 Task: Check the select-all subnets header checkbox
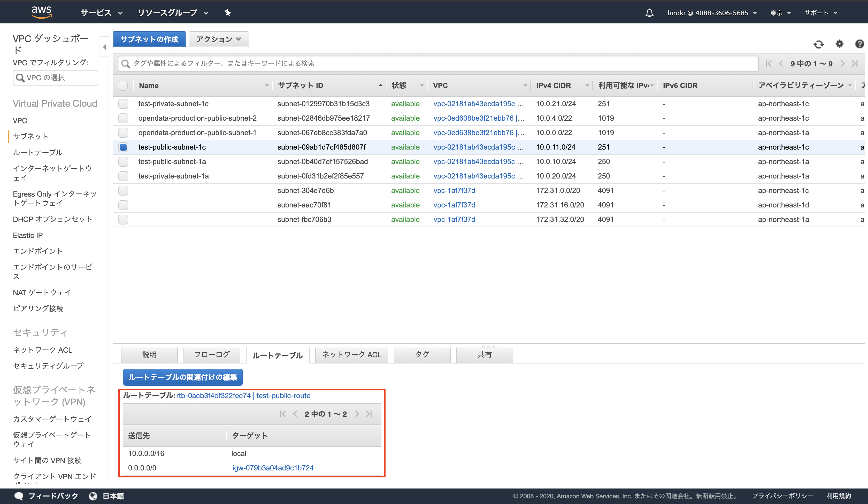[x=123, y=85]
